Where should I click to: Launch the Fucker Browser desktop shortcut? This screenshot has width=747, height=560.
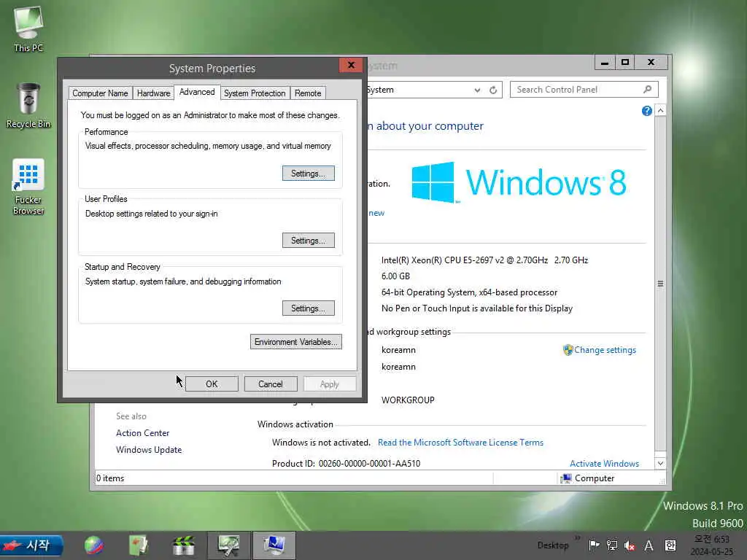pyautogui.click(x=28, y=187)
